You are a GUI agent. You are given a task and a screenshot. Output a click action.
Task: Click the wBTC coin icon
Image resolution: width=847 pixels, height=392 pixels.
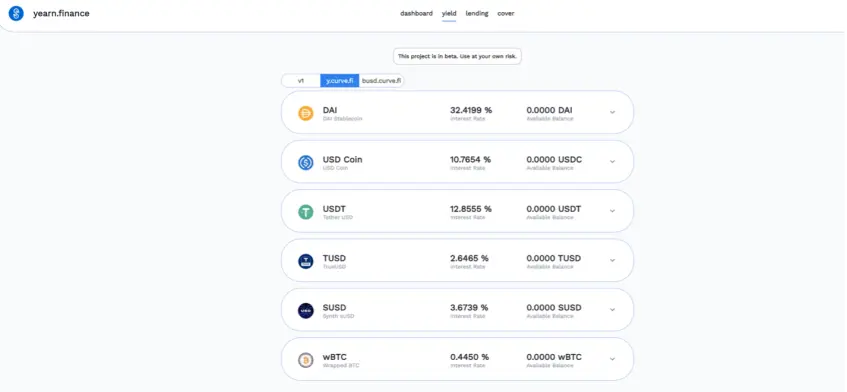point(306,360)
